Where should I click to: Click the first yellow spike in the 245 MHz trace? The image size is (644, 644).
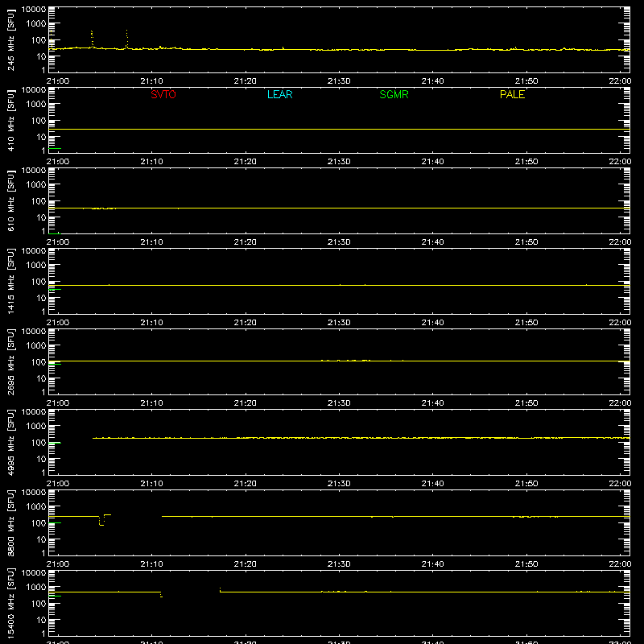92,39
